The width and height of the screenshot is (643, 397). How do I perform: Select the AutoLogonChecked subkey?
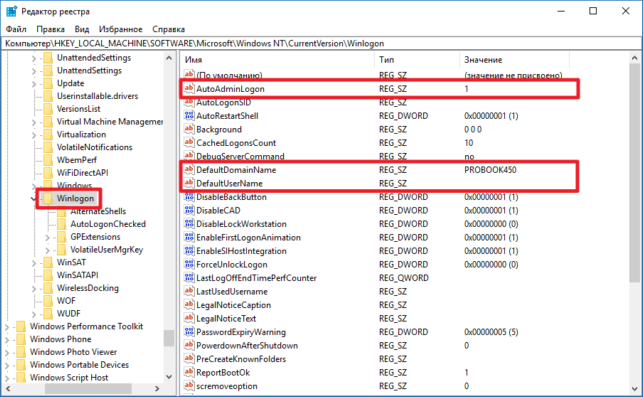[108, 224]
